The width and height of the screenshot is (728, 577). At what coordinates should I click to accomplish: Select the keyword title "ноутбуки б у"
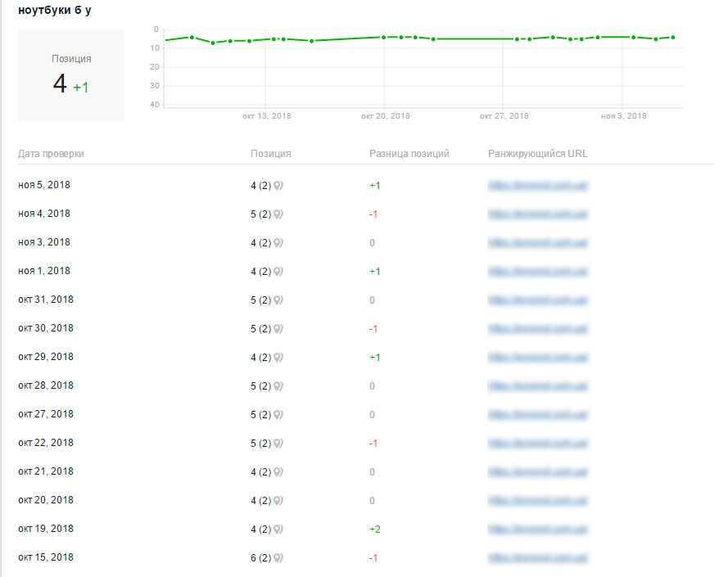(x=55, y=10)
